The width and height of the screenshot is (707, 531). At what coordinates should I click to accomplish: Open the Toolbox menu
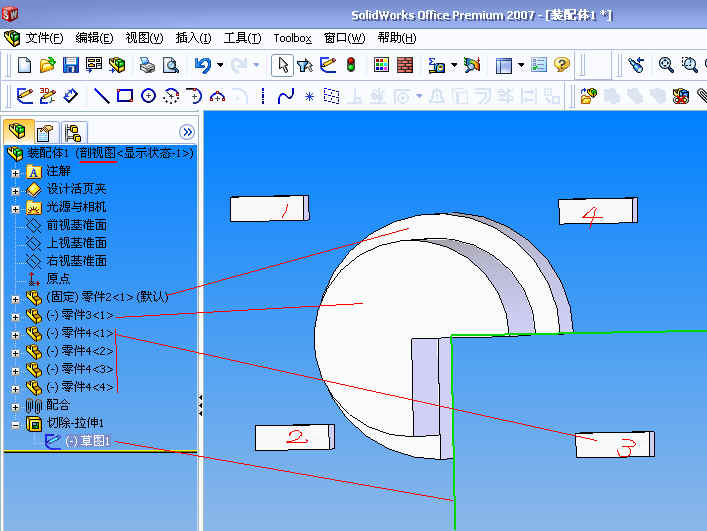tap(292, 38)
